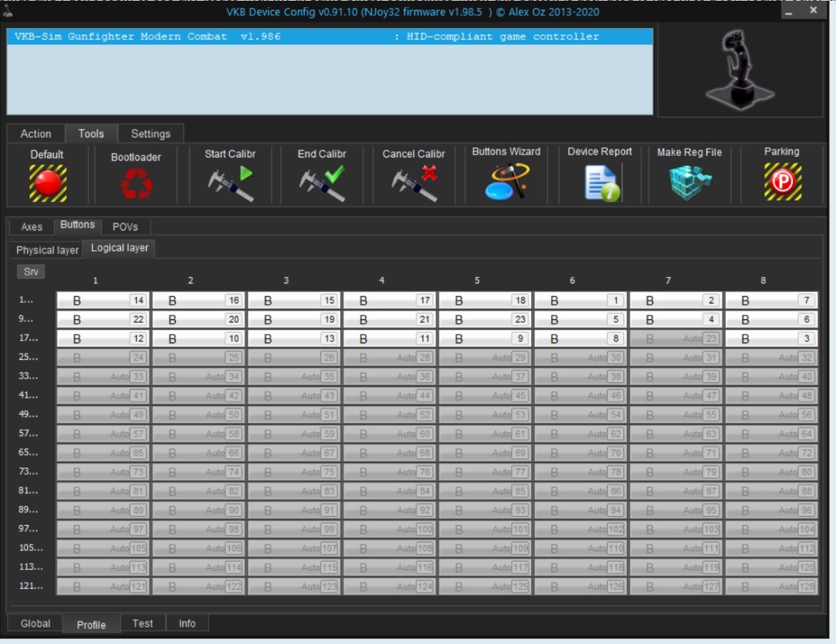The image size is (836, 644).
Task: Open the Test bottom tab
Action: (142, 623)
